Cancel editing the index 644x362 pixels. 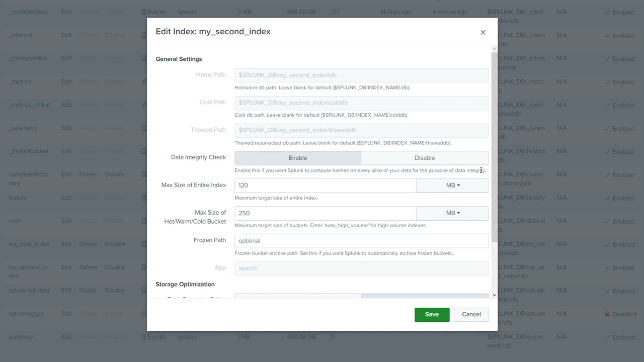[x=471, y=314]
